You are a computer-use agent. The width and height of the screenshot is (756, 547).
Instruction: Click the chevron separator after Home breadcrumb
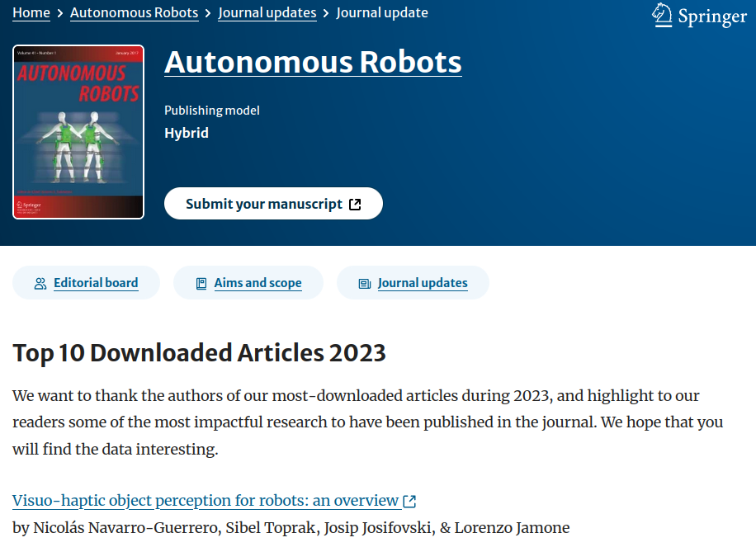[60, 13]
